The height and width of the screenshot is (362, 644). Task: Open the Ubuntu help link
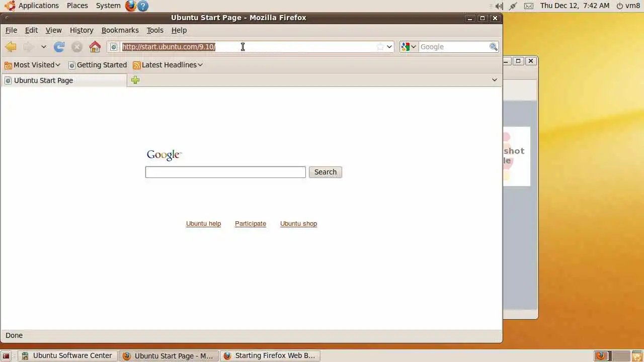coord(203,224)
